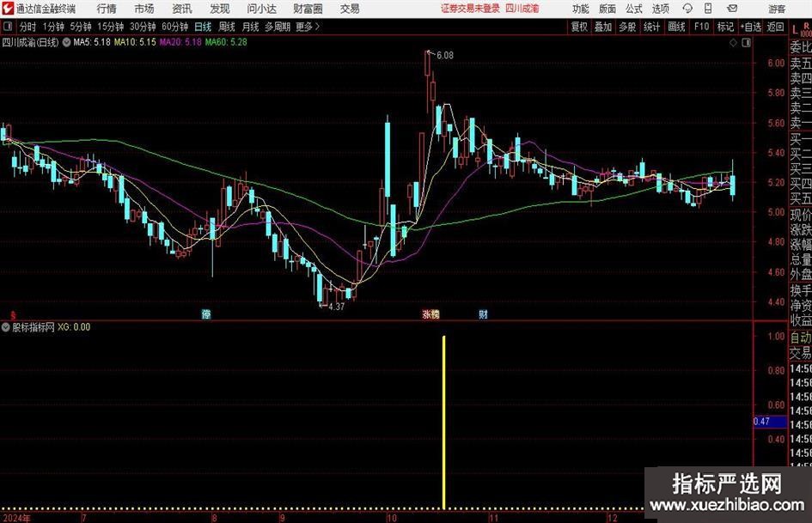Viewport: 812px width, 523px height.
Task: Click the 2024年 date axis label
Action: point(16,518)
